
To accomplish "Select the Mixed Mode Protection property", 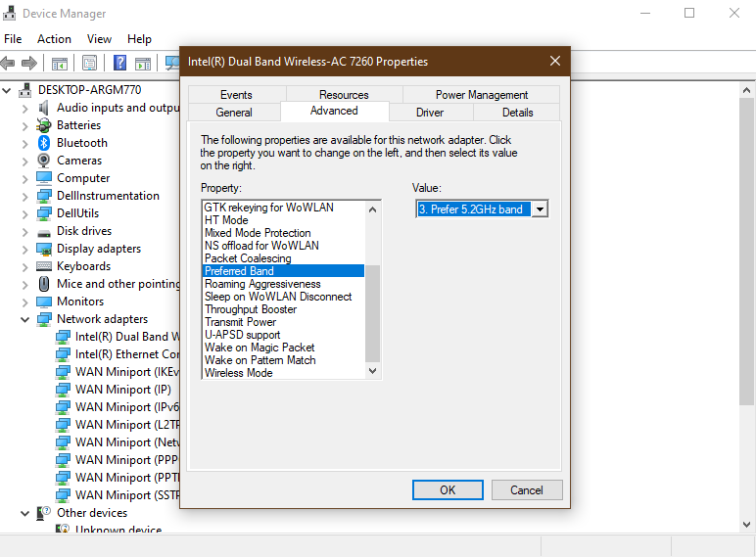I will pyautogui.click(x=284, y=233).
